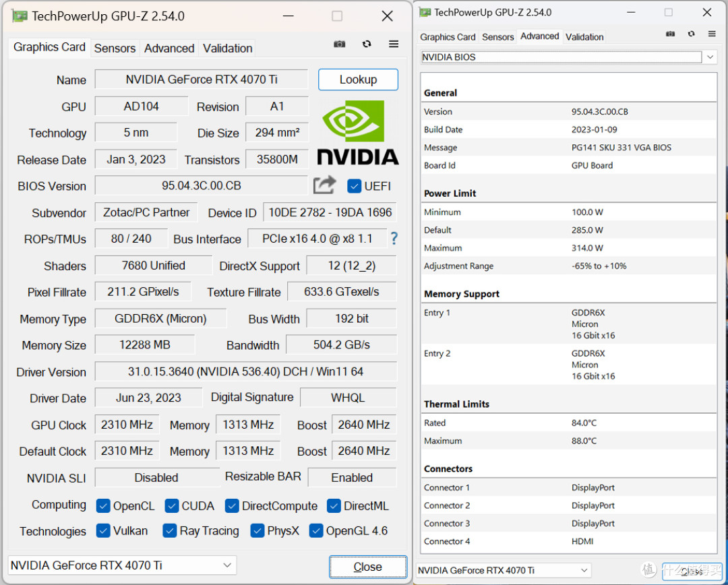The height and width of the screenshot is (585, 728).
Task: Click the Lookup button
Action: coord(358,79)
